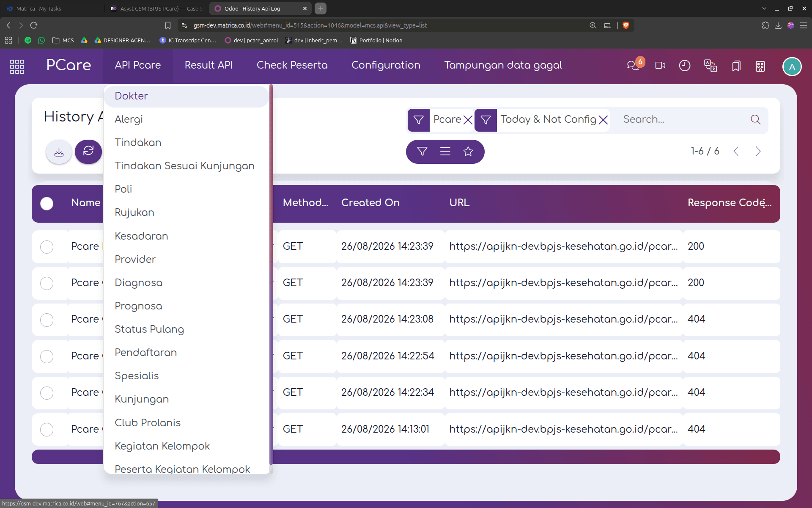This screenshot has width=812, height=508.
Task: Open the activities clock icon
Action: tap(685, 66)
